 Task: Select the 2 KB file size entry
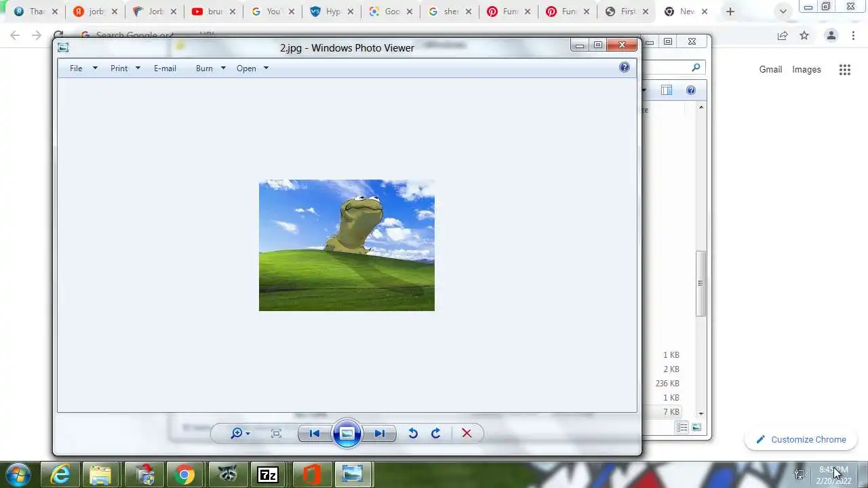coord(671,369)
